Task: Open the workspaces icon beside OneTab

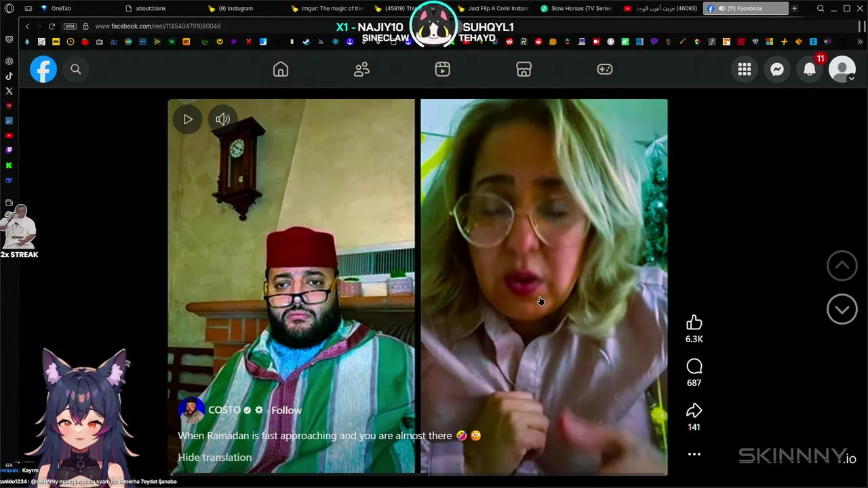Action: click(x=28, y=8)
